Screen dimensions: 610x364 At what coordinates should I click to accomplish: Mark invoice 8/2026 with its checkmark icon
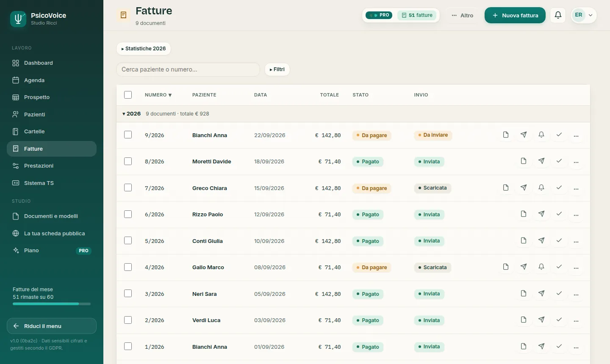pos(559,161)
